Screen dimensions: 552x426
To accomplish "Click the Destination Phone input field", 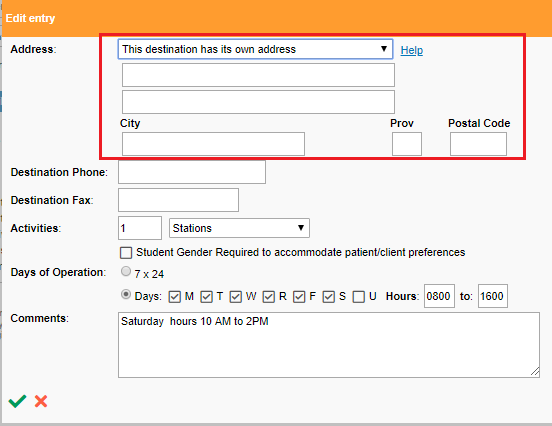I will [x=192, y=172].
